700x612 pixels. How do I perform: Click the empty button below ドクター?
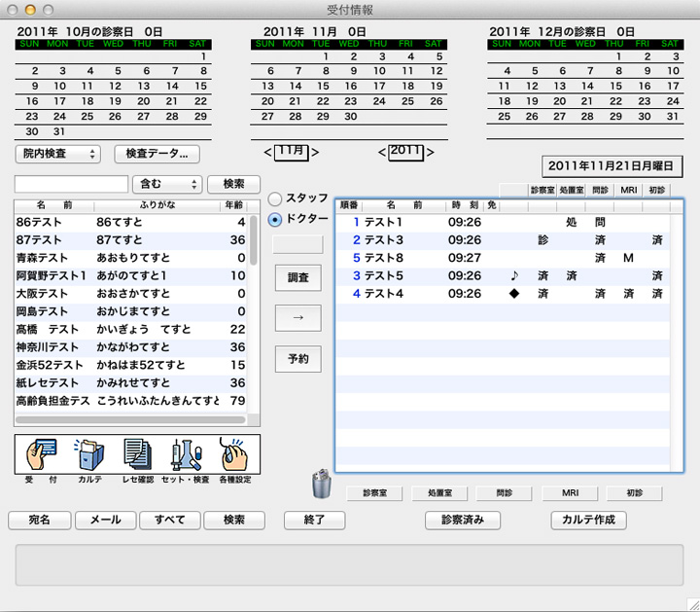[297, 245]
